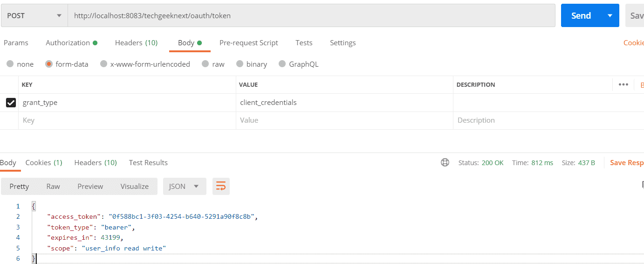The width and height of the screenshot is (644, 264).
Task: Select the none body type radio
Action: pos(10,64)
